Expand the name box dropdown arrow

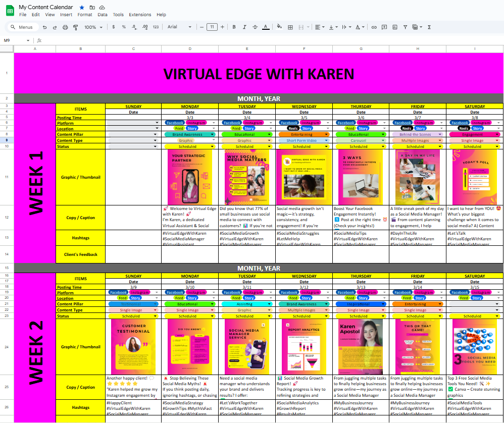[28, 40]
